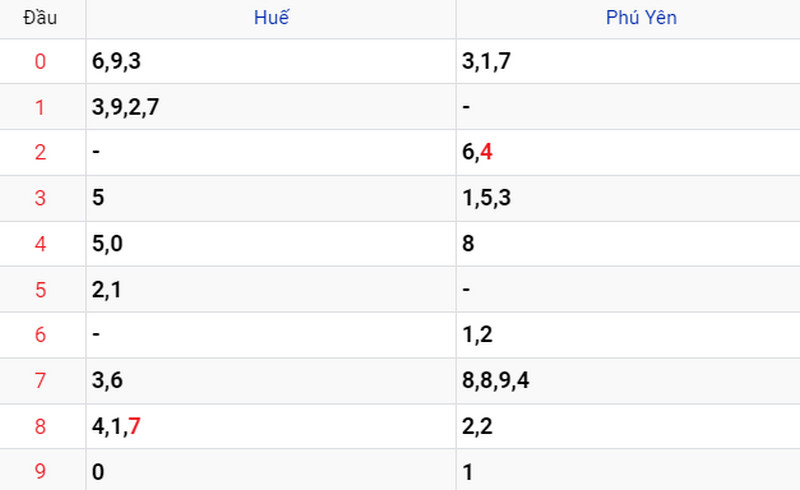The height and width of the screenshot is (490, 800).
Task: Select the red row label 0
Action: point(40,61)
